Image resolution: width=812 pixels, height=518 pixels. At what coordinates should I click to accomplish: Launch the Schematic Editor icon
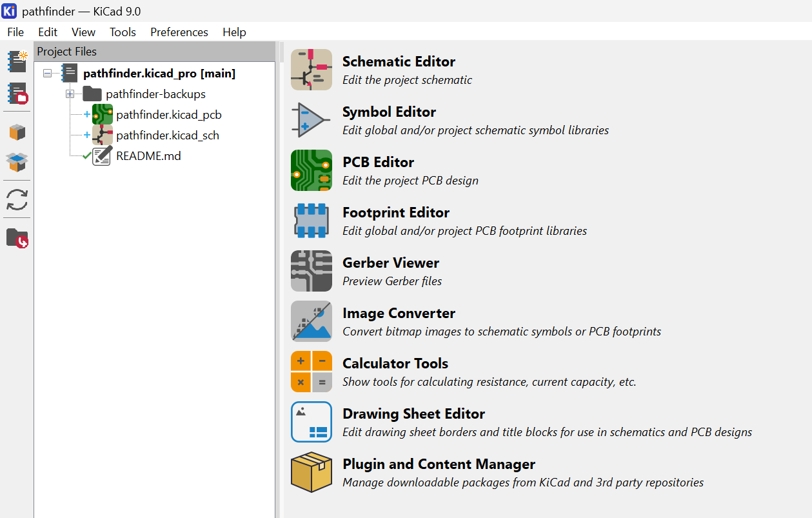(x=312, y=70)
